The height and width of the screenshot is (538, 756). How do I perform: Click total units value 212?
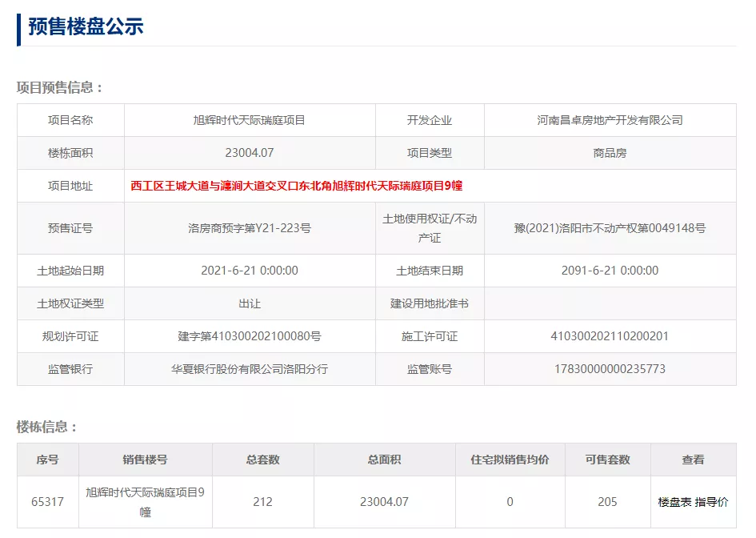click(262, 502)
